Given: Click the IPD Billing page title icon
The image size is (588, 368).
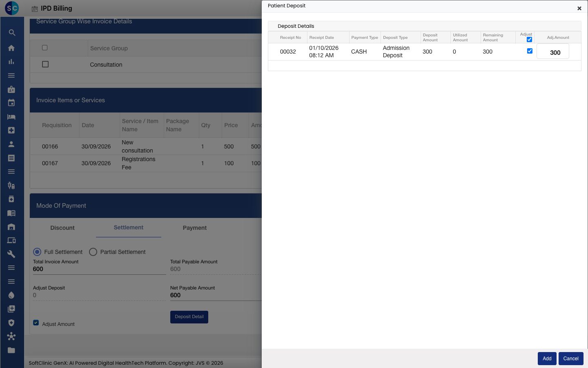Looking at the screenshot, I should pos(35,9).
